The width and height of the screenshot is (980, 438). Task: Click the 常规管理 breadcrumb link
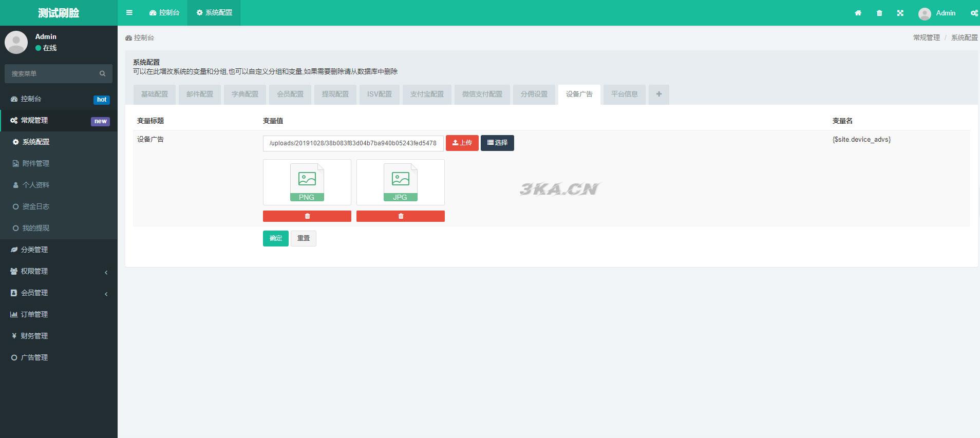(927, 38)
